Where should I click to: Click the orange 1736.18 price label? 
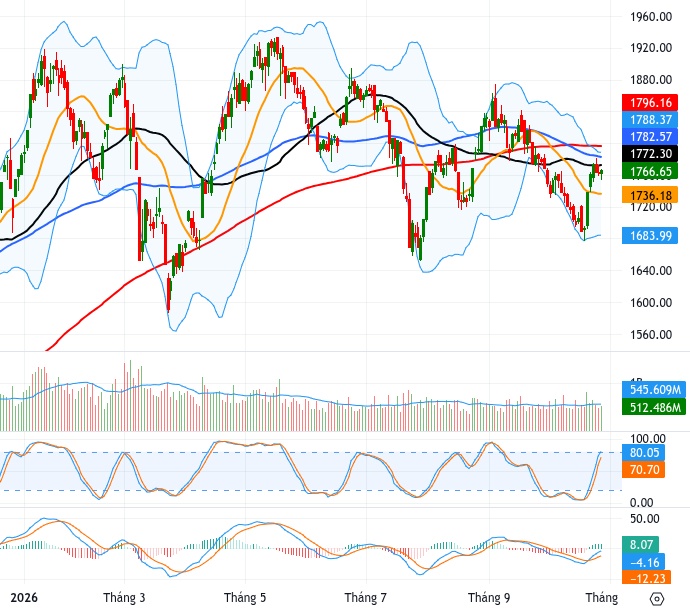click(650, 195)
